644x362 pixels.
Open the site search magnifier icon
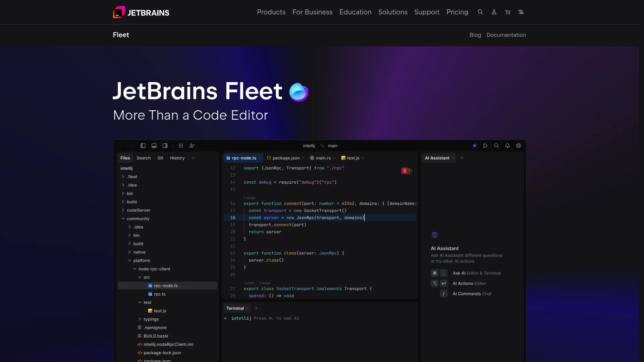click(480, 12)
